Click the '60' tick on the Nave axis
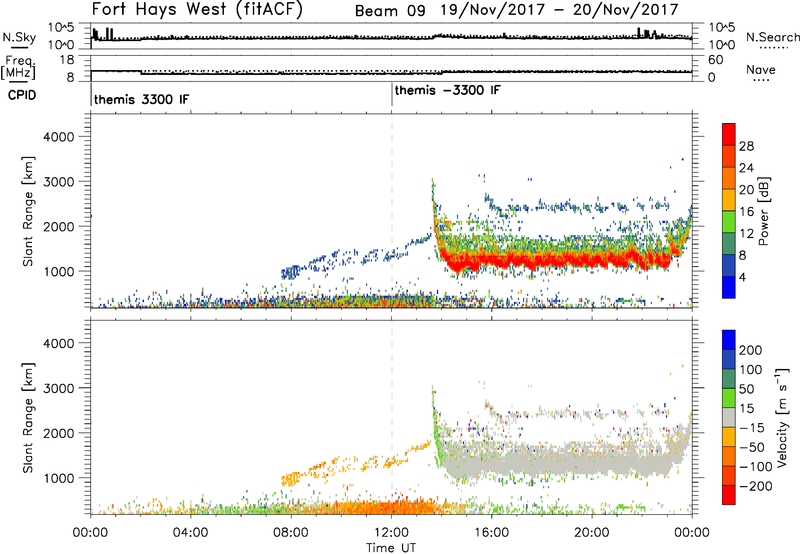The image size is (800, 554). coord(716,60)
